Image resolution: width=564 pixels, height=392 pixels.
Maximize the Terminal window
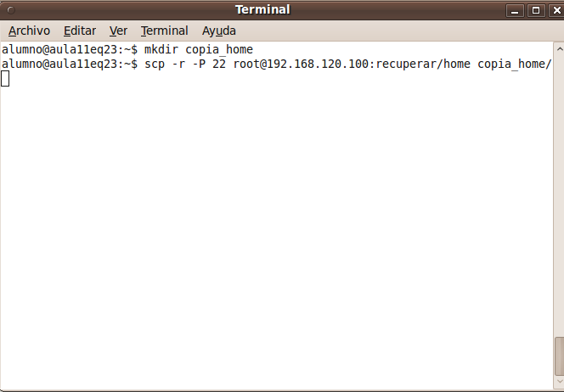pyautogui.click(x=536, y=10)
